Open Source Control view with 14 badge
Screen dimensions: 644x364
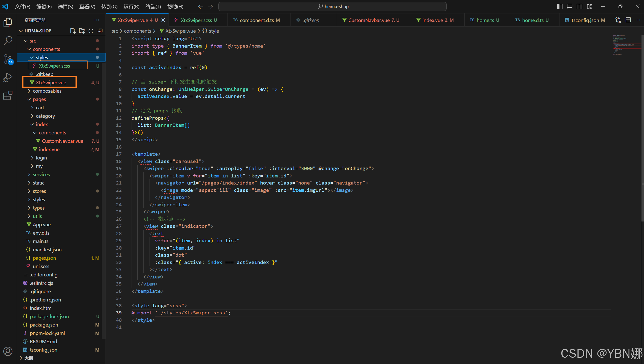[x=8, y=59]
